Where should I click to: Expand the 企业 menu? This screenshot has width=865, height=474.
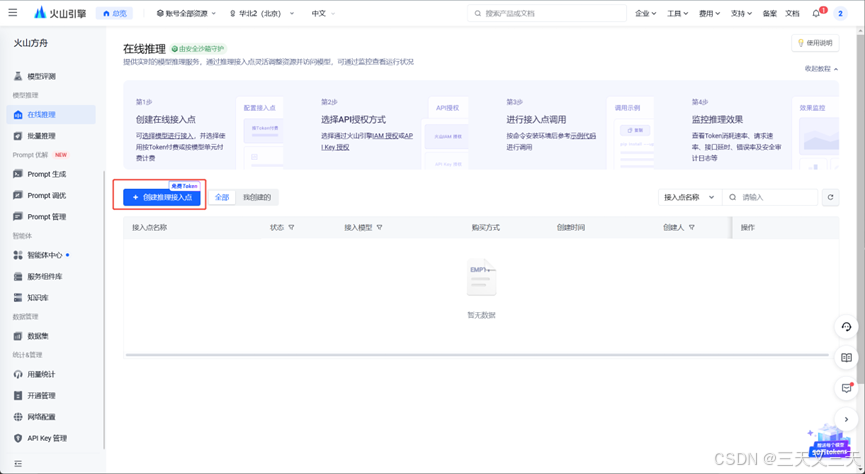pos(645,13)
